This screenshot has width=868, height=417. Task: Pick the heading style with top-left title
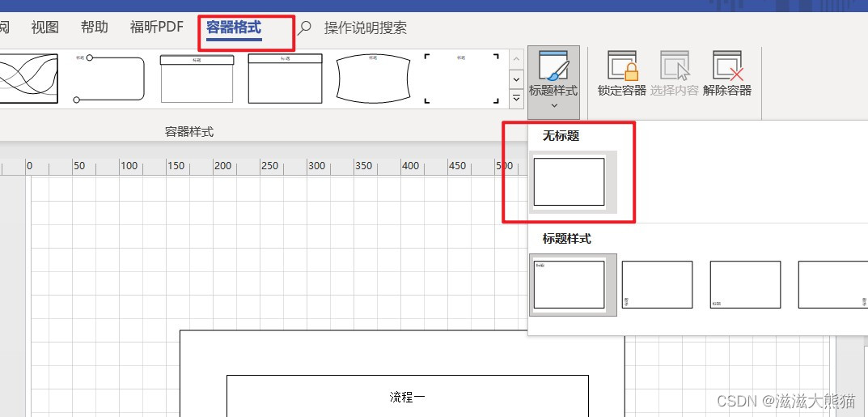[x=573, y=285]
